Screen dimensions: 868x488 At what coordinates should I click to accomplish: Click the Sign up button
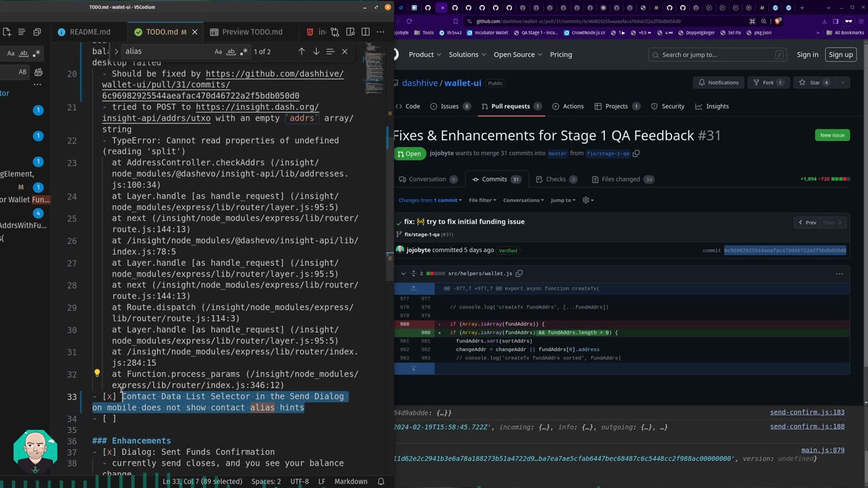point(841,54)
